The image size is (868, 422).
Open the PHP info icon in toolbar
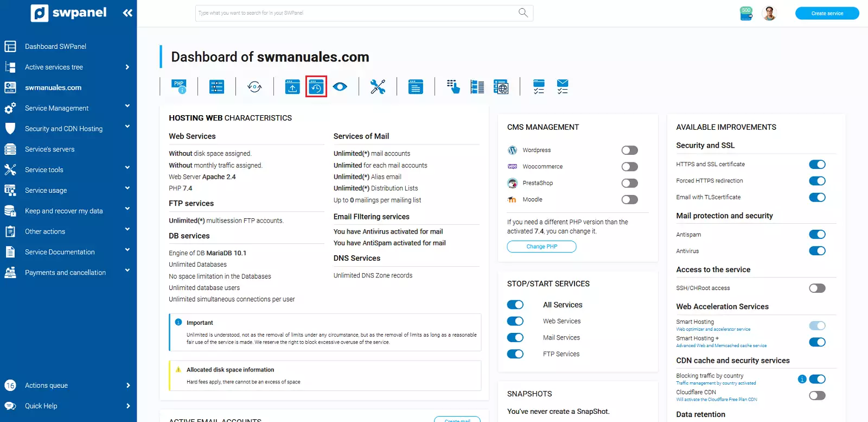coord(179,86)
